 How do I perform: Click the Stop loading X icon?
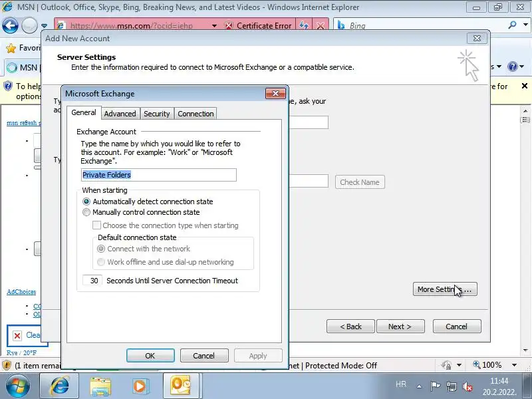(320, 26)
